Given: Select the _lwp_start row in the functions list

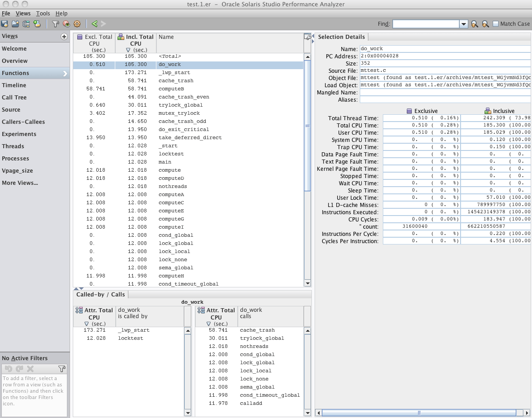Looking at the screenshot, I should [188, 73].
